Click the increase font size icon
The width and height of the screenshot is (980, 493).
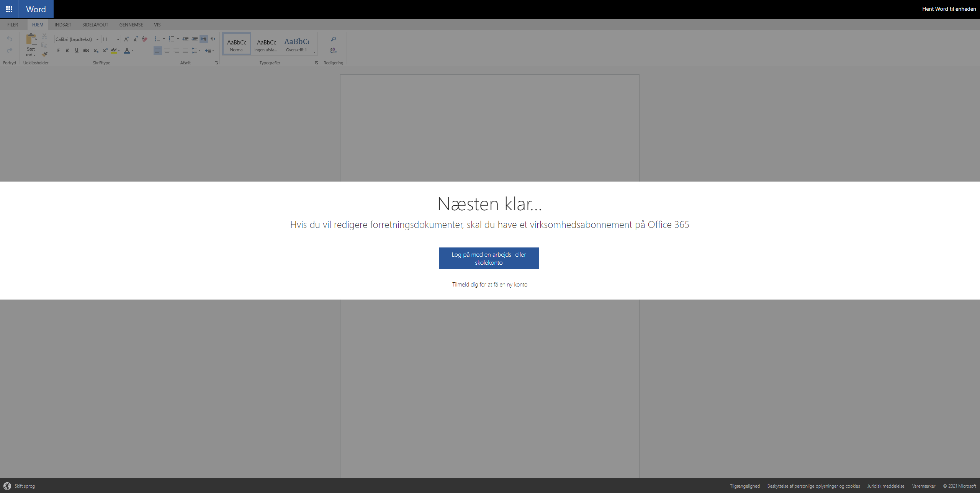point(126,39)
